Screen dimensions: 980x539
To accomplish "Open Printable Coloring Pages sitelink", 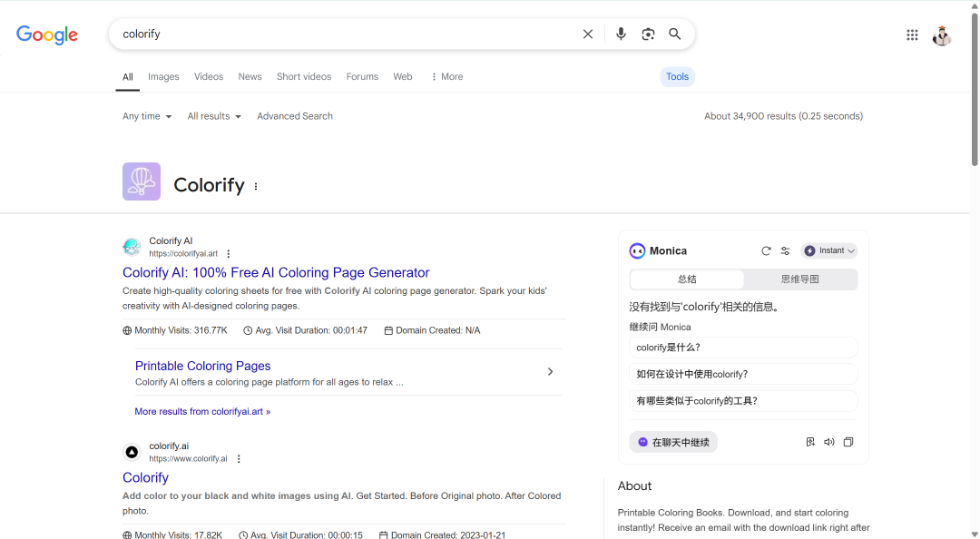I will pos(203,366).
